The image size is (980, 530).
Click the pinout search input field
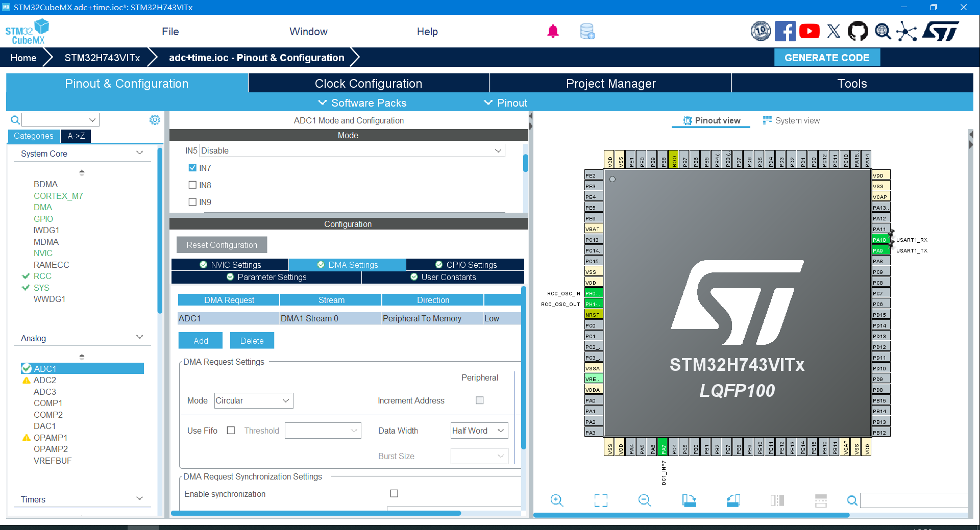[914, 500]
